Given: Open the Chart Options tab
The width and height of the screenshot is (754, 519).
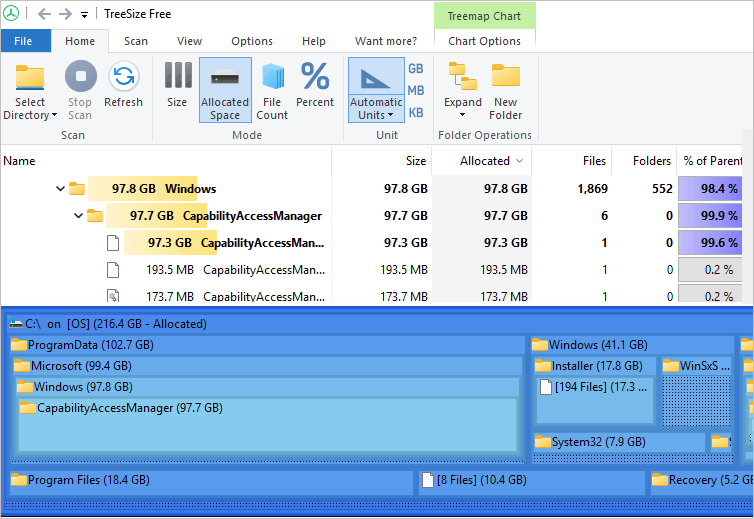Looking at the screenshot, I should (484, 41).
